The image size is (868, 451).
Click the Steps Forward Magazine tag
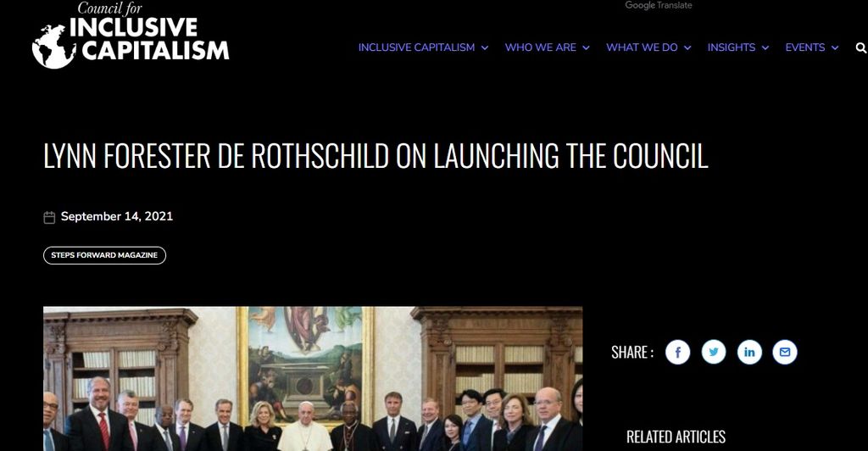click(x=104, y=255)
